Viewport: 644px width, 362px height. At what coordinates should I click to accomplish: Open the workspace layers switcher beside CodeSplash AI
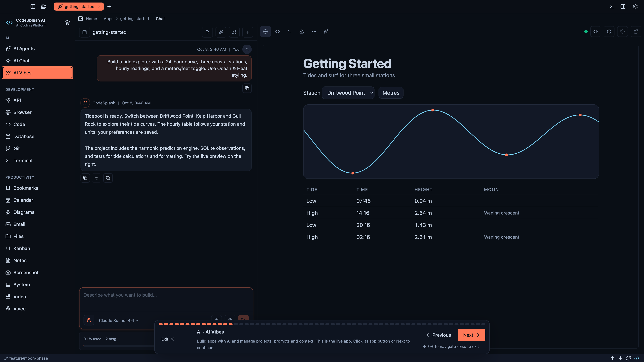[67, 22]
